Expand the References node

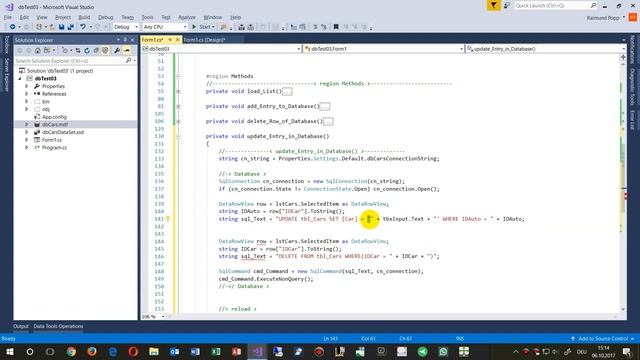point(27,94)
